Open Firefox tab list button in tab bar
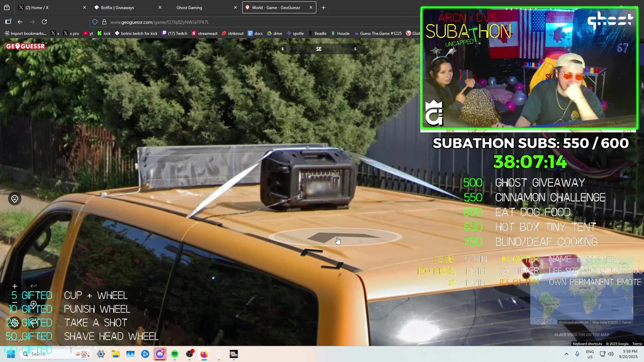The height and width of the screenshot is (362, 644). 7,8
